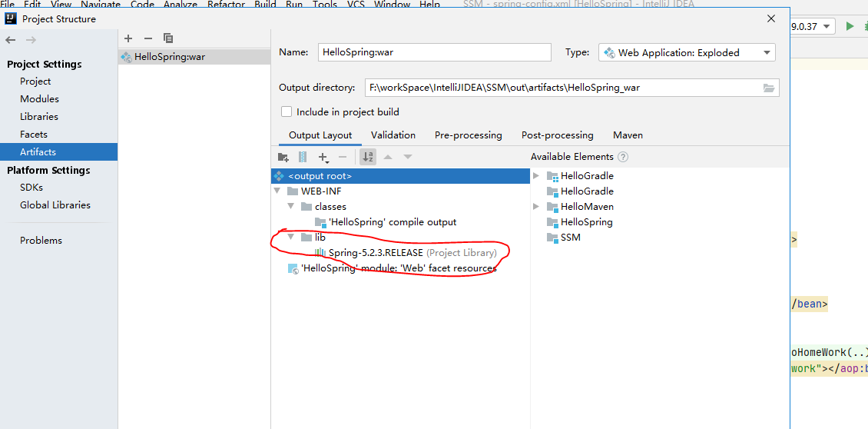The width and height of the screenshot is (868, 429).
Task: Switch to the Output Layout tab
Action: 320,135
